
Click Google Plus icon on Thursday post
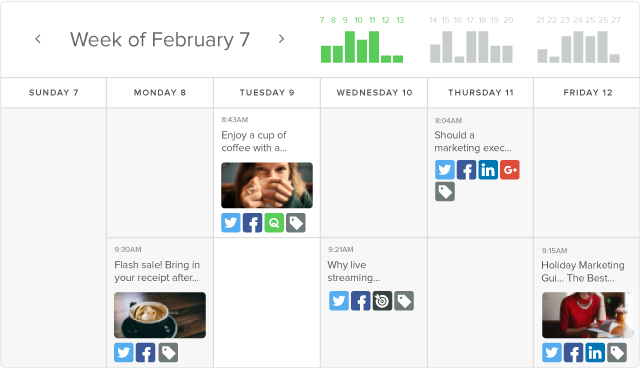(510, 170)
